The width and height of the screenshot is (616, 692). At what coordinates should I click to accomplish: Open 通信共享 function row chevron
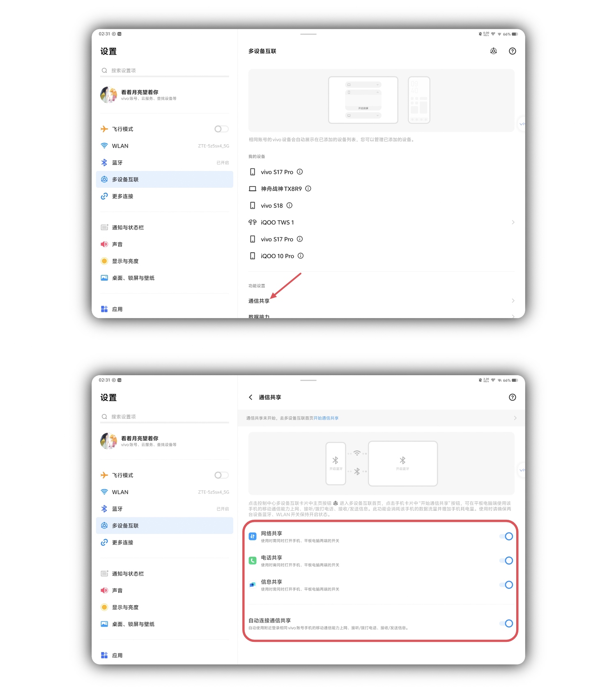pyautogui.click(x=513, y=301)
